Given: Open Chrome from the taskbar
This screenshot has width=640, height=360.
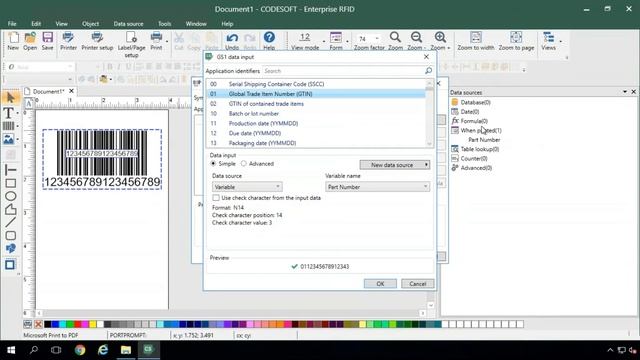Looking at the screenshot, I should click(80, 350).
